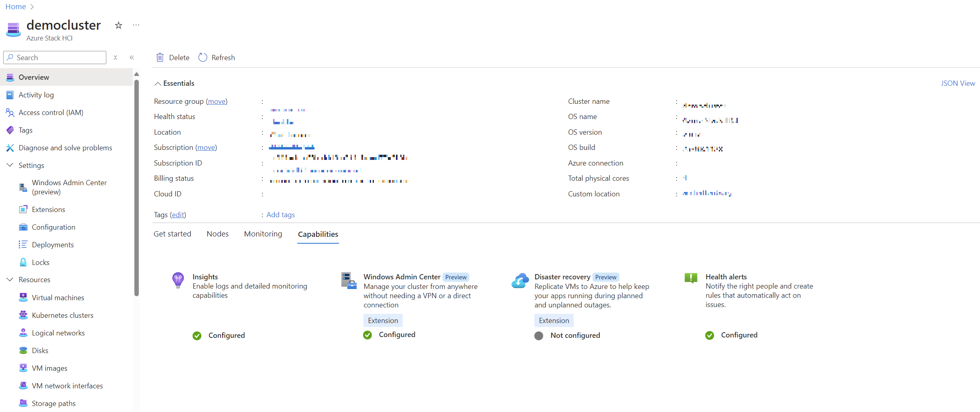This screenshot has height=412, width=980.
Task: Click the Configuration toolbox icon
Action: (x=23, y=227)
